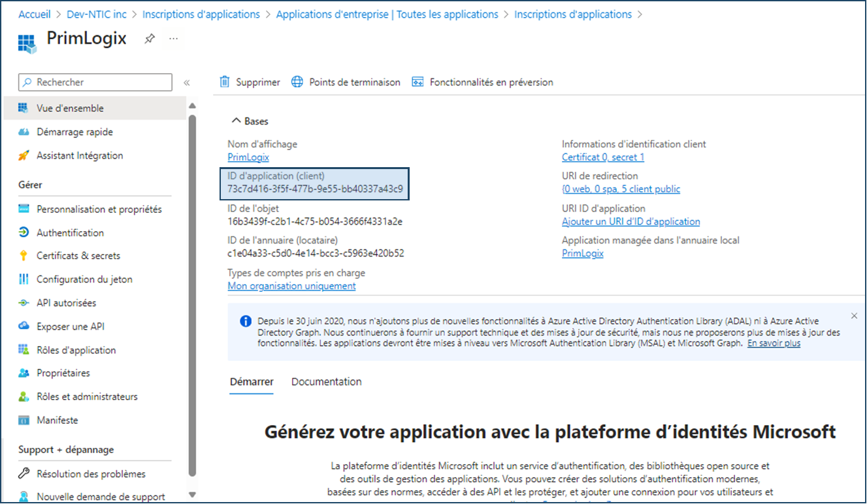Click the pin icon next to PrimLogix
The width and height of the screenshot is (867, 504).
[x=150, y=39]
